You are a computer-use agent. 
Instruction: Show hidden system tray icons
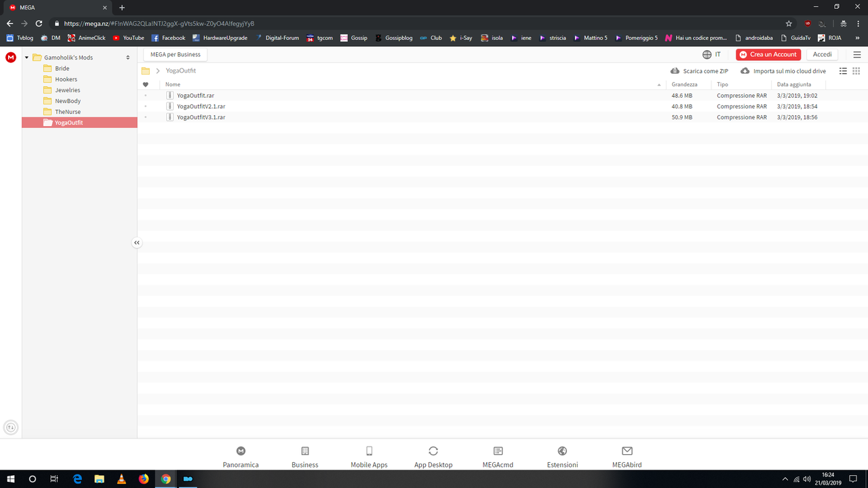point(785,479)
